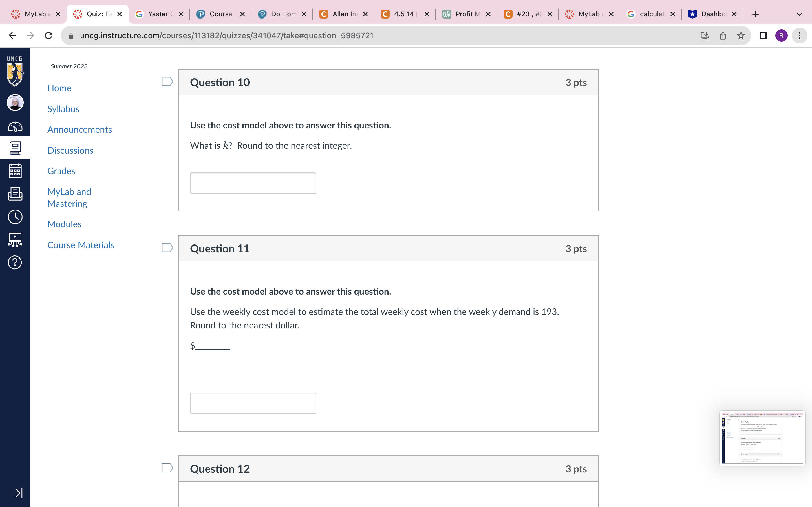The width and height of the screenshot is (812, 507).
Task: Open the Help question mark icon
Action: click(15, 262)
